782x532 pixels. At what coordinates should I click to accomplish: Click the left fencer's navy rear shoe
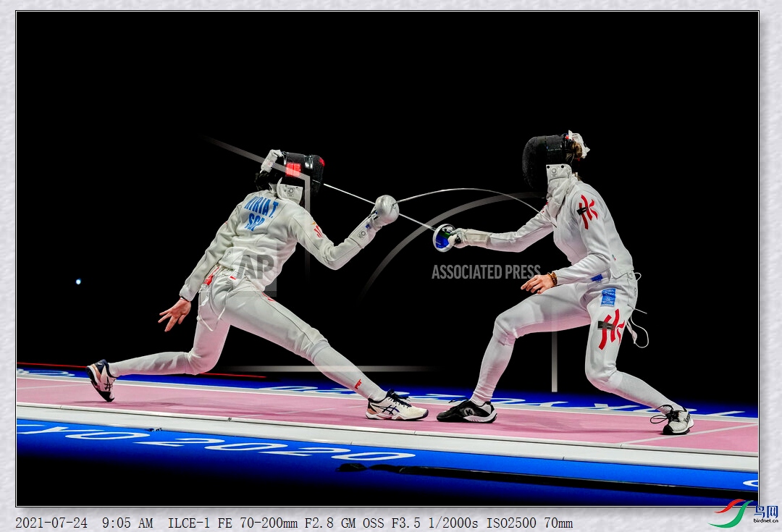tap(101, 379)
